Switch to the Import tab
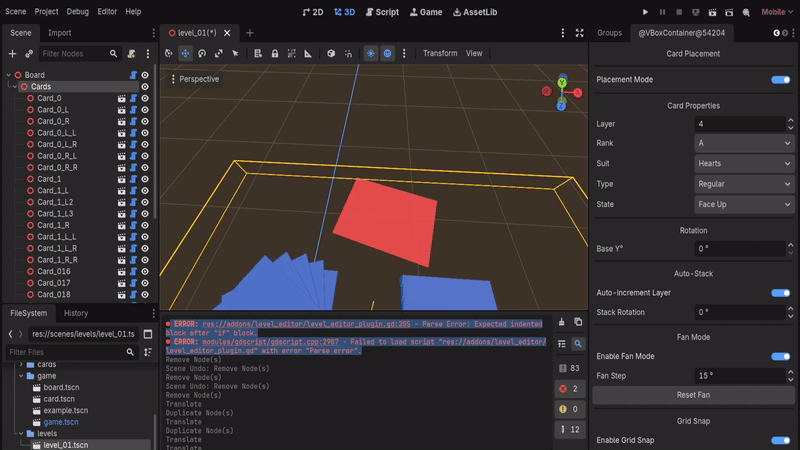The width and height of the screenshot is (800, 450). pos(59,33)
